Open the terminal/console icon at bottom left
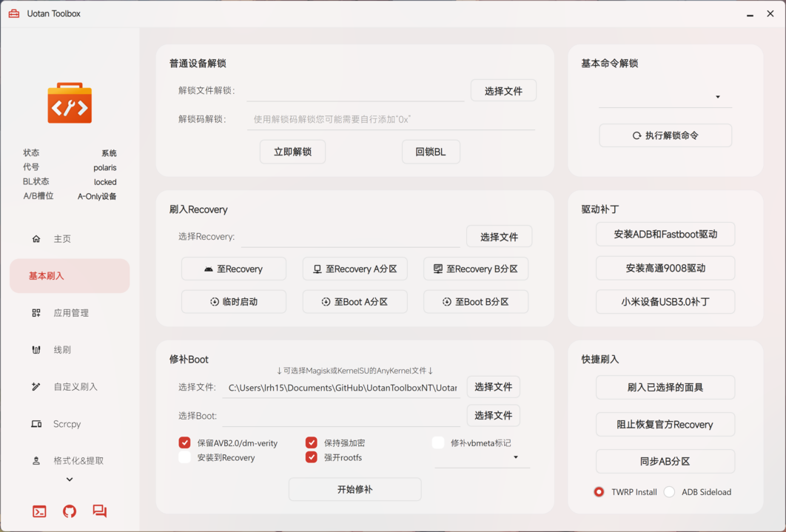786x532 pixels. click(38, 511)
